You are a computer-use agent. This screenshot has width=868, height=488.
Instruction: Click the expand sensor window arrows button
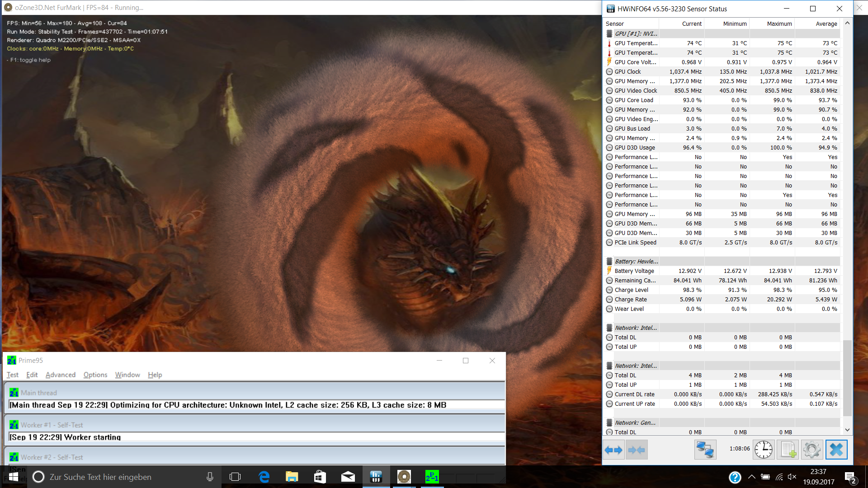click(613, 450)
